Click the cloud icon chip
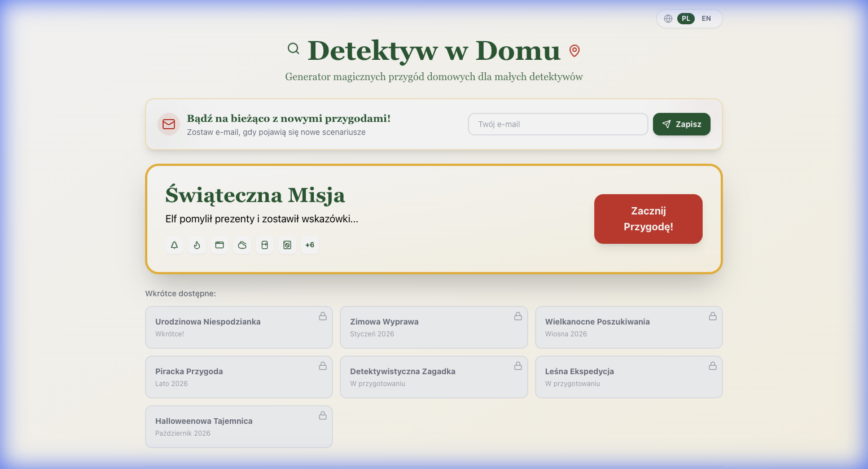Viewport: 868px width, 469px height. click(x=242, y=245)
